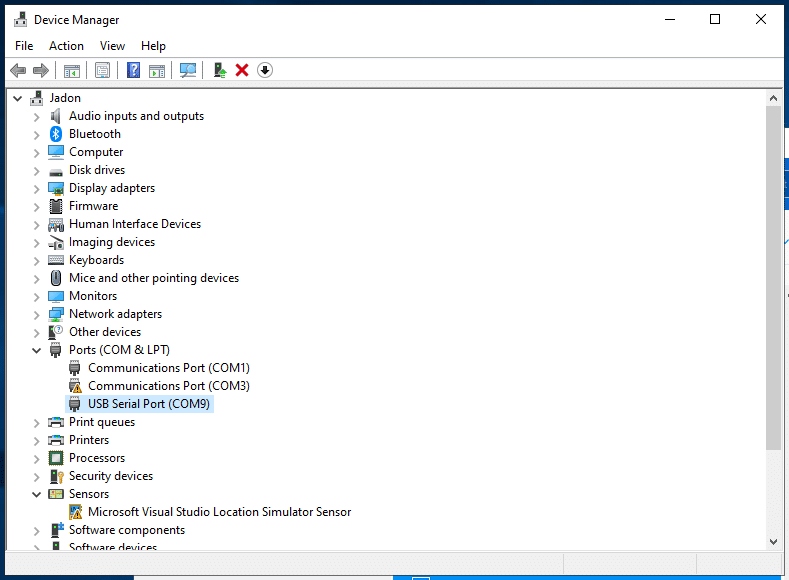Click Show/Hide Console Tree toolbar icon
Image resolution: width=789 pixels, height=580 pixels.
tap(72, 70)
